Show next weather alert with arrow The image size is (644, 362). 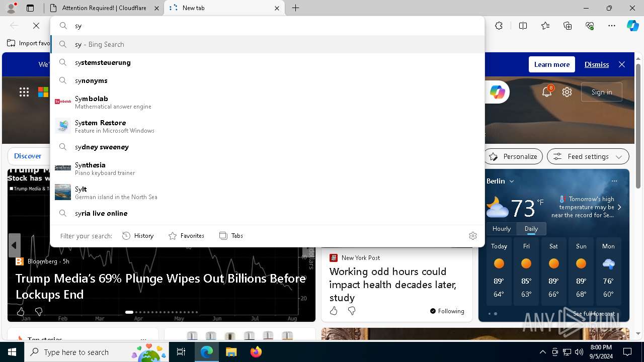(x=619, y=207)
